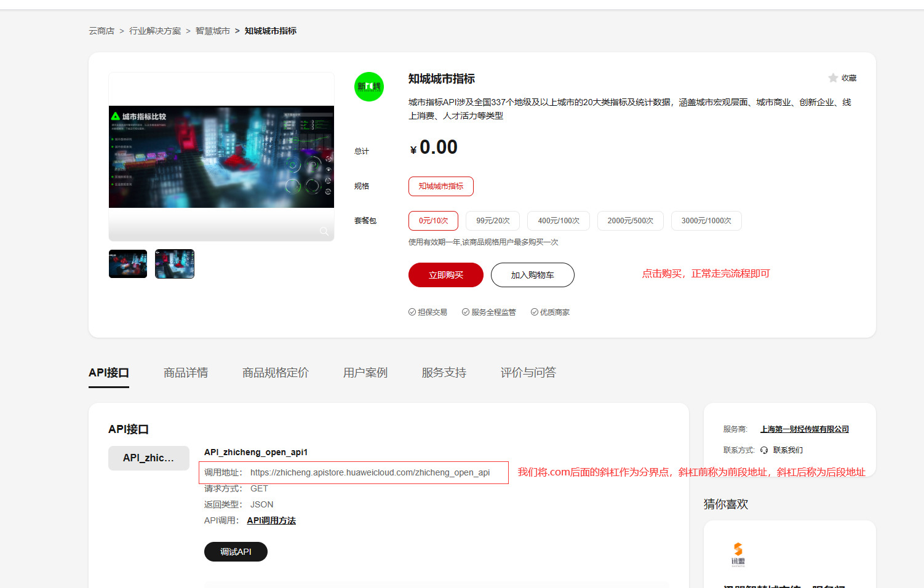Select the 知城城市指标 specification option
The width and height of the screenshot is (924, 588).
441,186
